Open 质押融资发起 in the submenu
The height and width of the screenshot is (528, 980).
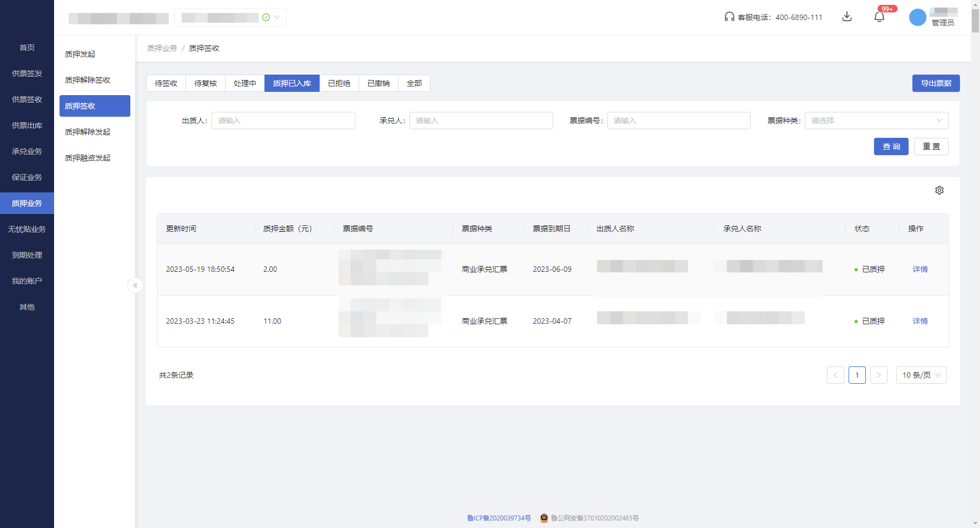tap(88, 158)
